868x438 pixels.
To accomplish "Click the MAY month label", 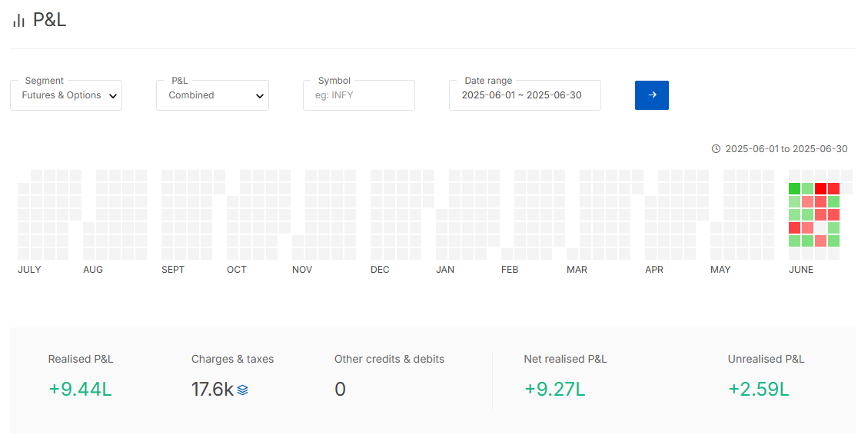I will point(720,270).
